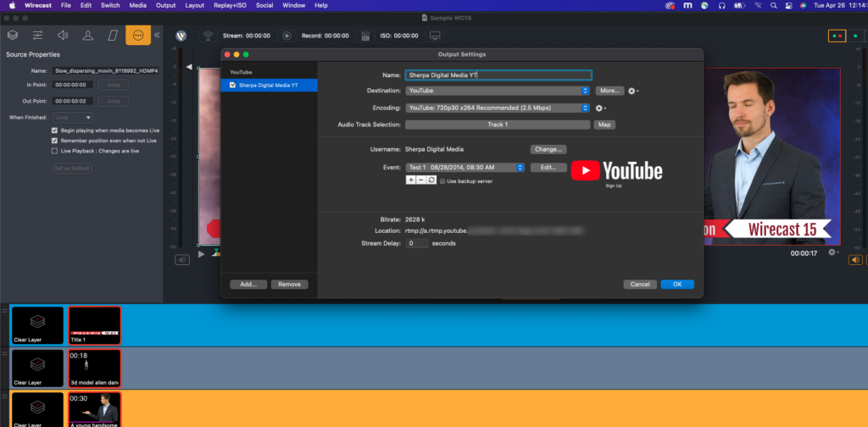
Task: Select the chroma key person icon
Action: (x=87, y=35)
